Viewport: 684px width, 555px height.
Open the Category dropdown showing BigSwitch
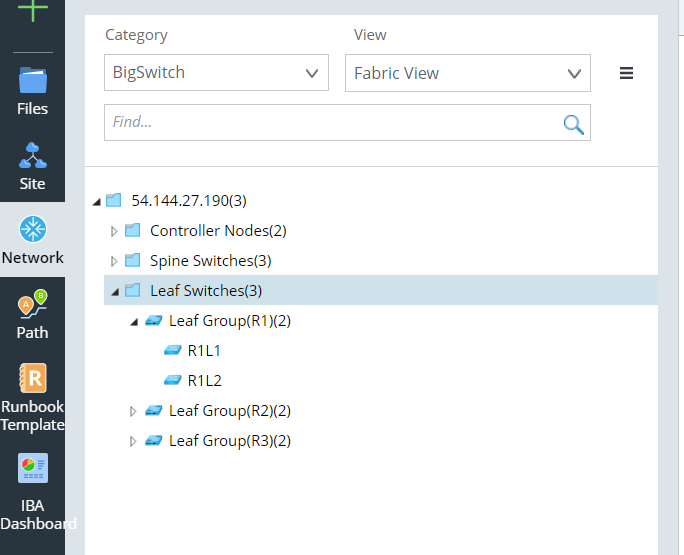(216, 73)
